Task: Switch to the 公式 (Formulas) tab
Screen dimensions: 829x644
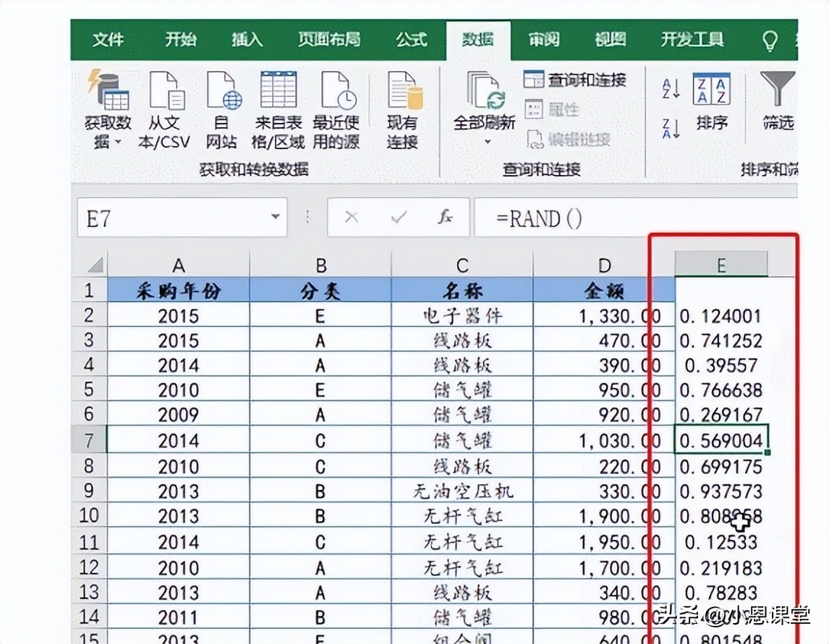Action: click(x=411, y=39)
